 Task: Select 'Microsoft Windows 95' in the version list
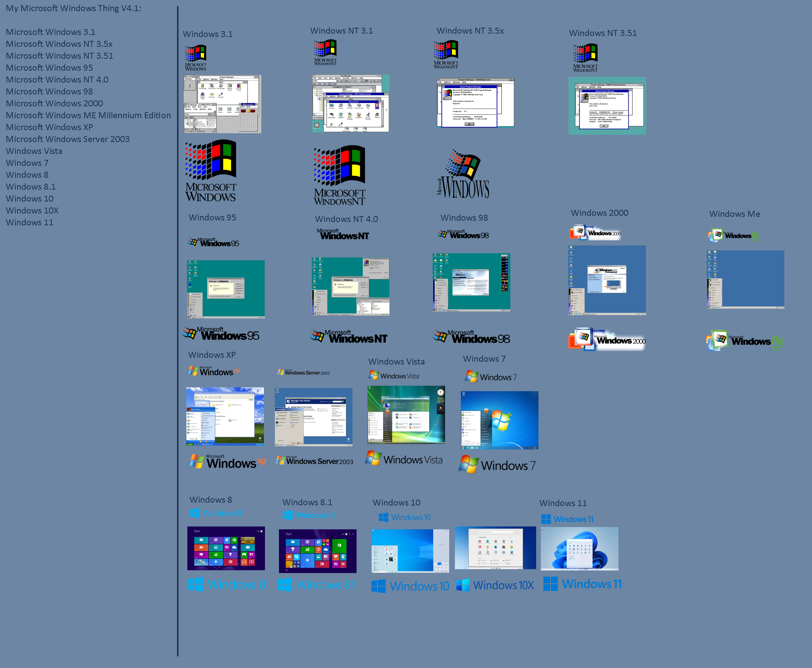pyautogui.click(x=49, y=68)
